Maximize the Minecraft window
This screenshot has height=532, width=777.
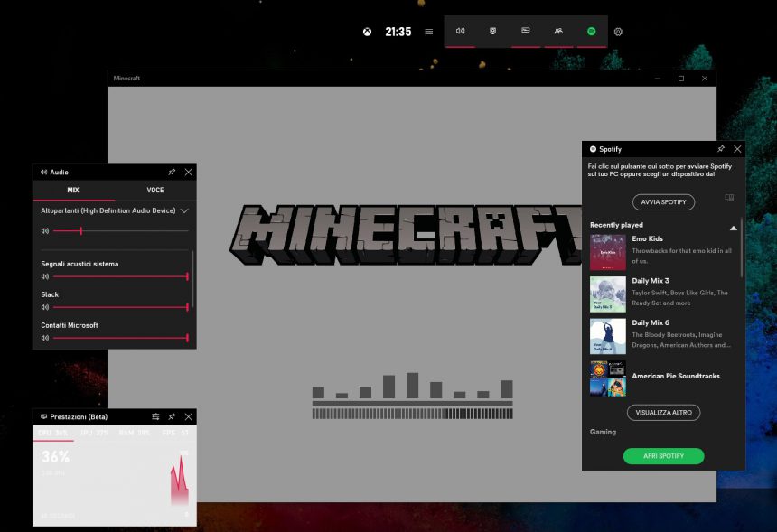tap(681, 79)
